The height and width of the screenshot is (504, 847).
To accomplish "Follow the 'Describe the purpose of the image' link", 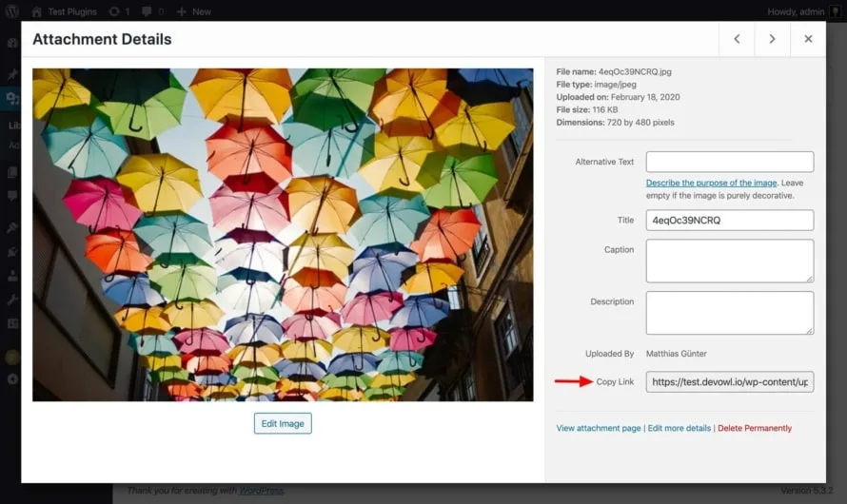I will tap(711, 183).
